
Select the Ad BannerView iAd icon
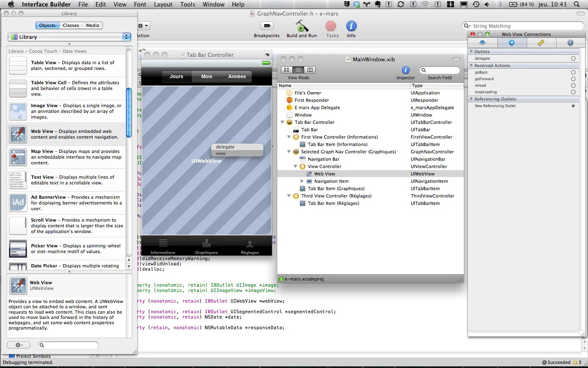click(18, 202)
